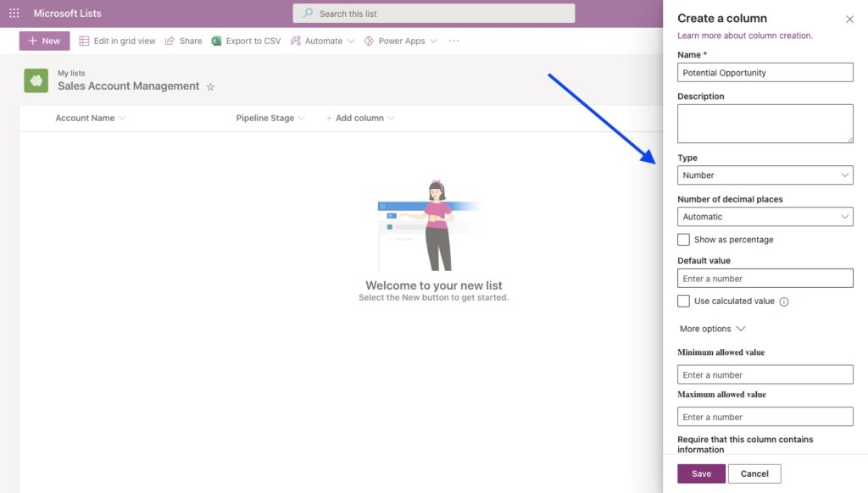
Task: Click the Default value number field
Action: (x=765, y=279)
